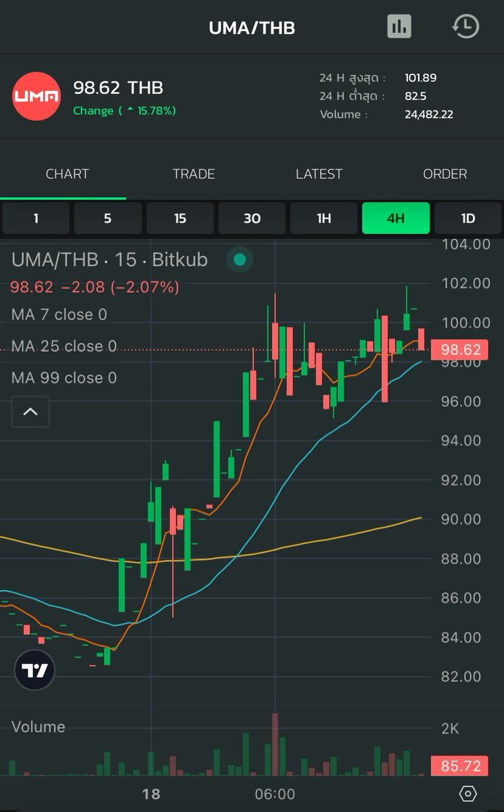504x812 pixels.
Task: Click the 82.00 price axis label
Action: 461,676
